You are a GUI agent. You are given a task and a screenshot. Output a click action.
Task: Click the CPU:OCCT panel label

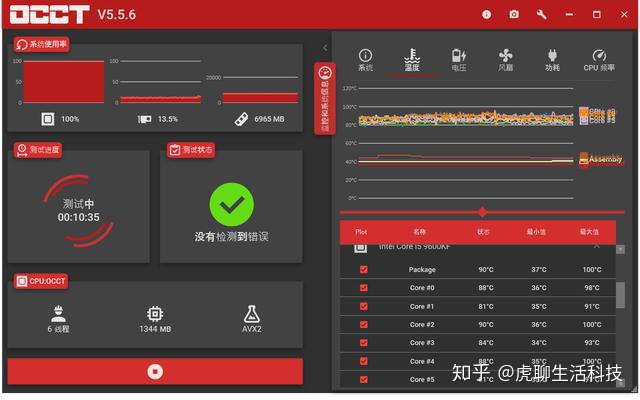[41, 281]
